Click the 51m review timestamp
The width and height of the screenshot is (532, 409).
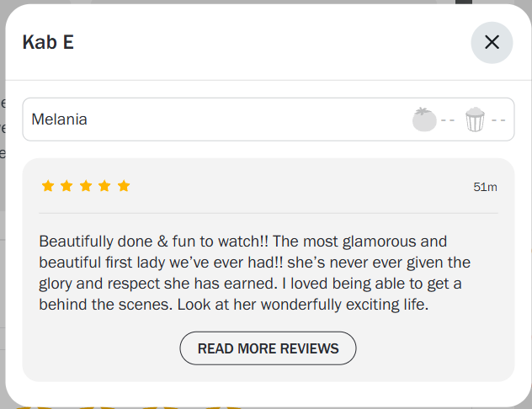point(485,187)
